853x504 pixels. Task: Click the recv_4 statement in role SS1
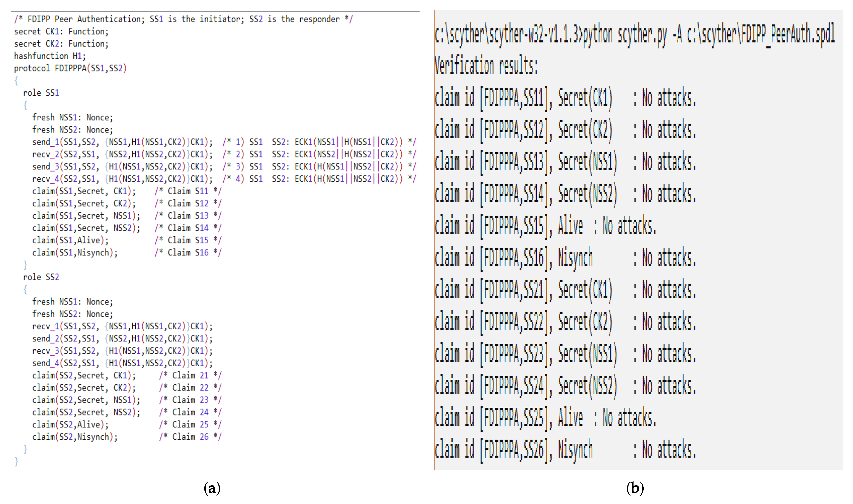tap(122, 179)
